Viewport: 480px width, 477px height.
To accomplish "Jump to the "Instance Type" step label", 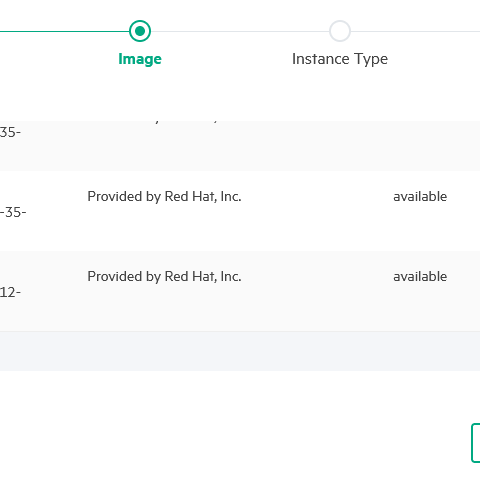I will point(340,59).
